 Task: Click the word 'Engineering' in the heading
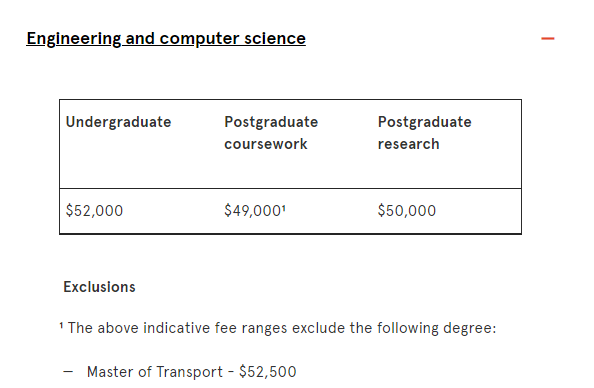point(73,38)
